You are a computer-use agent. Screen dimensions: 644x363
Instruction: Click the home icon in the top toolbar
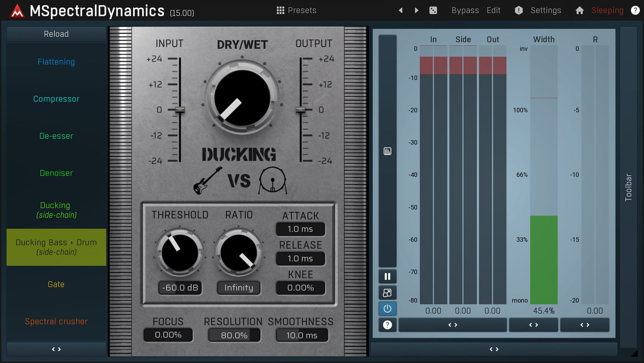(x=579, y=10)
